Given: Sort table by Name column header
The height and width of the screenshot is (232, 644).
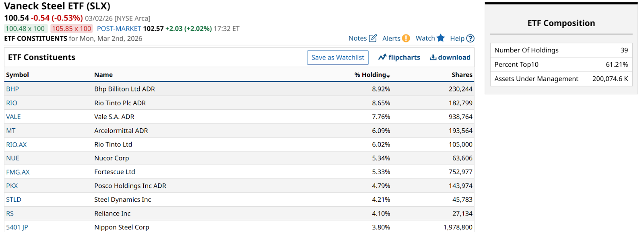Looking at the screenshot, I should 103,75.
